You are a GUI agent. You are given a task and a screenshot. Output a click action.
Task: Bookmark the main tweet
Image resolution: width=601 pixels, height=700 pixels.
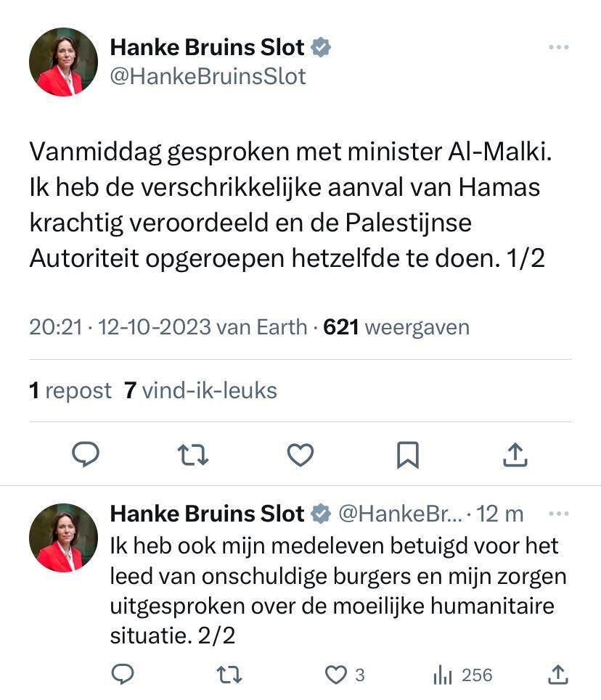407,455
